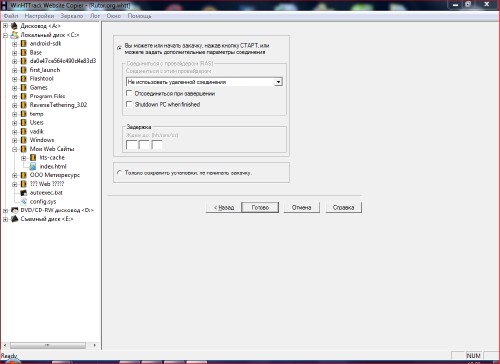Click the first delay time input box
Image resolution: width=500 pixels, height=364 pixels.
tap(132, 145)
